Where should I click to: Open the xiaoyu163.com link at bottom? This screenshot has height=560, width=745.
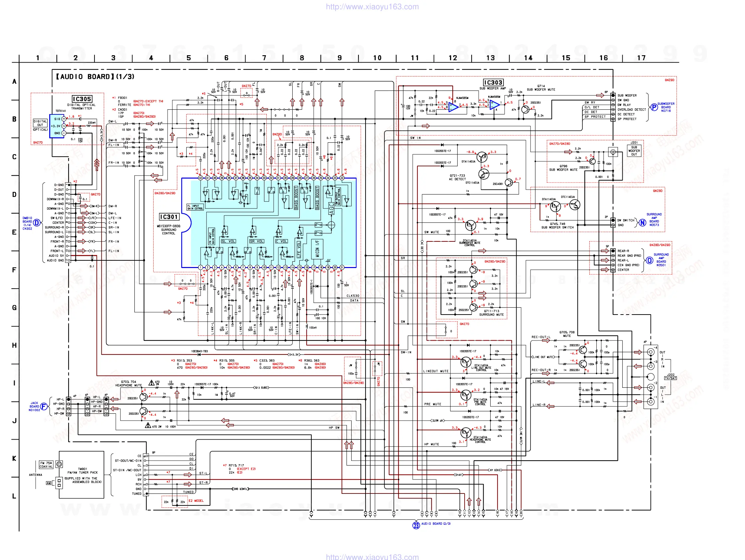point(372,557)
